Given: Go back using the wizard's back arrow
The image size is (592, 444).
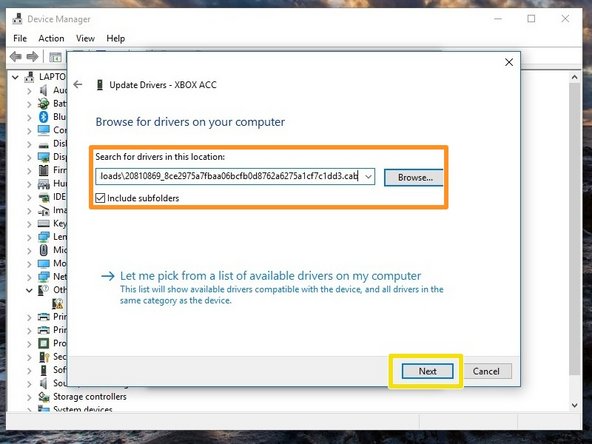Looking at the screenshot, I should click(x=78, y=85).
